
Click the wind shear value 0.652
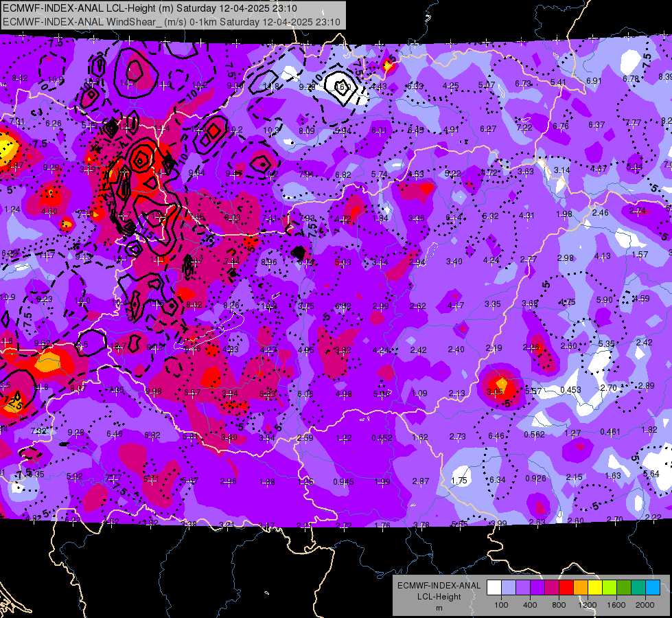click(x=382, y=438)
